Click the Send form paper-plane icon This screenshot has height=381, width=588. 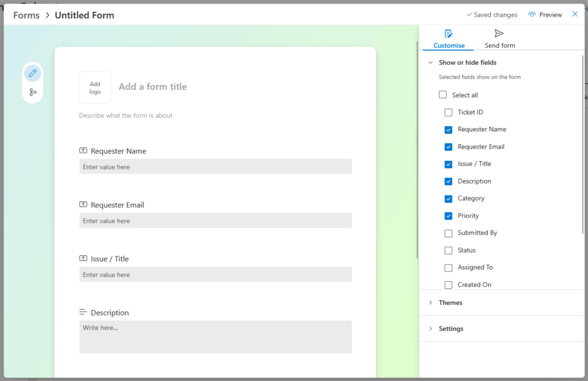tap(499, 33)
